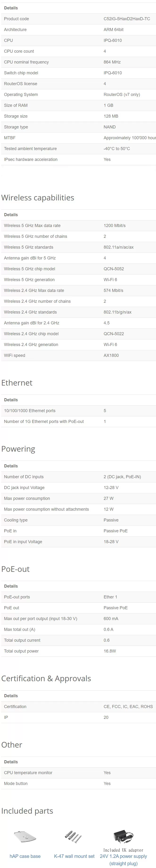156x868 pixels.
Task: Click the Wireless 5 GHz chip model QCN-5052
Action: (114, 269)
